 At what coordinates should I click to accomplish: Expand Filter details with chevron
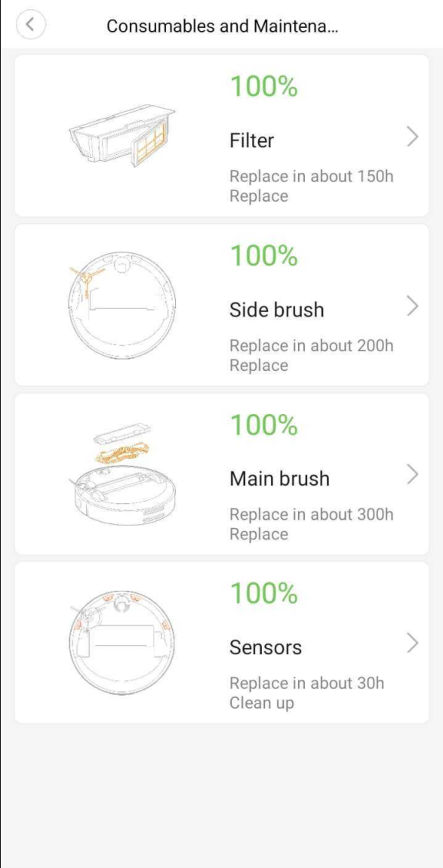point(412,137)
